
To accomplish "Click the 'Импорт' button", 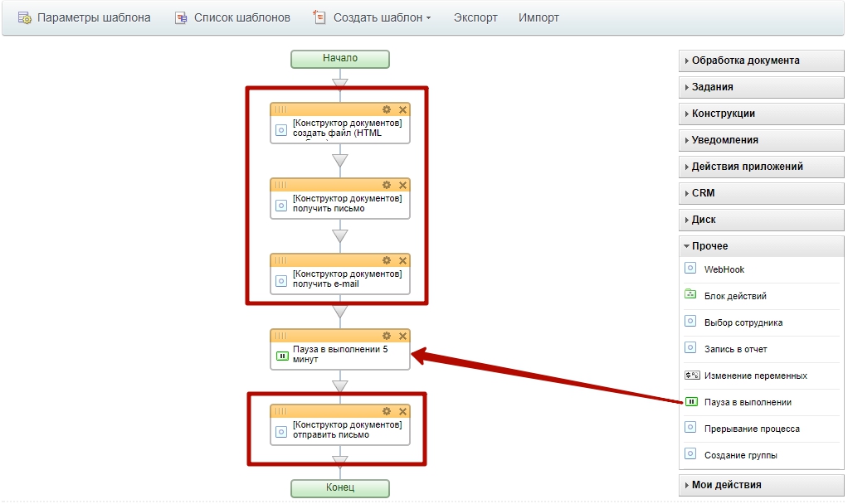I will click(x=539, y=17).
